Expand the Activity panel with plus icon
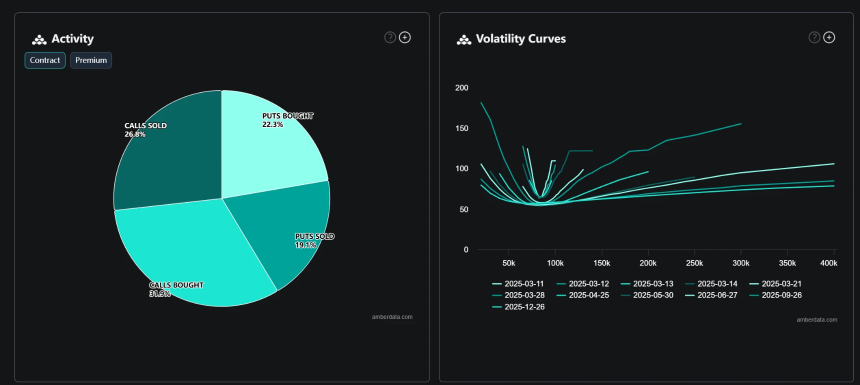This screenshot has width=860, height=385. [405, 37]
